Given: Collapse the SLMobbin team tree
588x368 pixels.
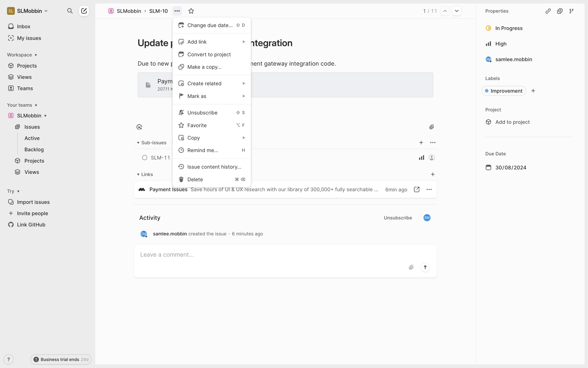Looking at the screenshot, I should [45, 116].
